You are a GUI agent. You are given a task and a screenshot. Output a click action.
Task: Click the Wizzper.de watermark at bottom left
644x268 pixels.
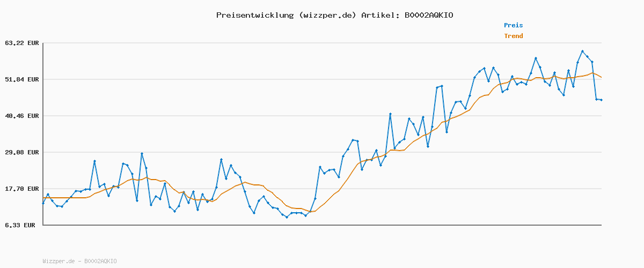click(x=79, y=261)
